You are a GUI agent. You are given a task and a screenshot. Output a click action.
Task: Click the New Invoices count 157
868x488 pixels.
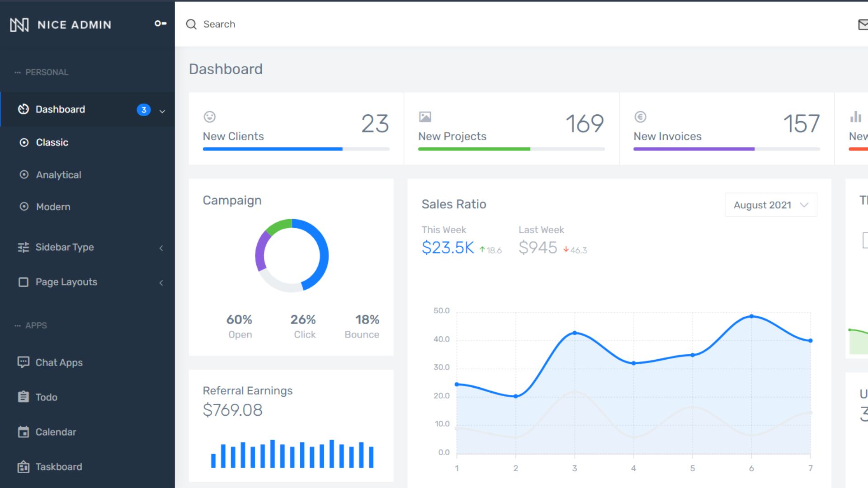pos(802,124)
